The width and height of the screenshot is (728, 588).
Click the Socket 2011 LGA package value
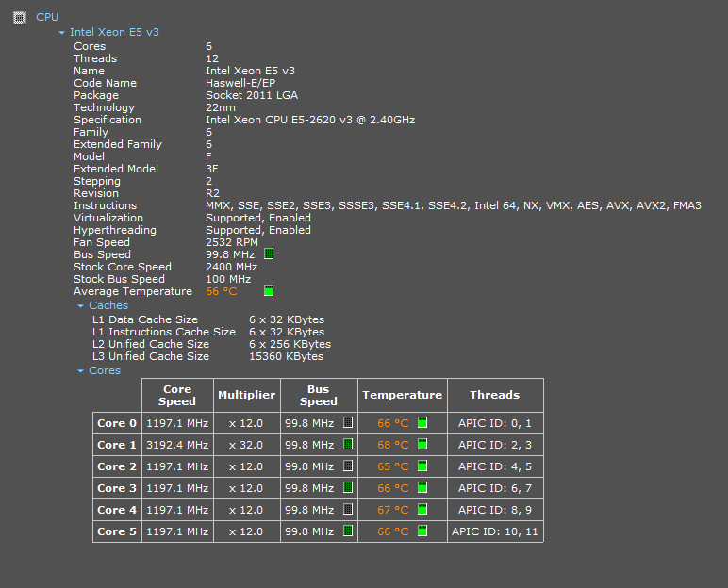pos(252,95)
